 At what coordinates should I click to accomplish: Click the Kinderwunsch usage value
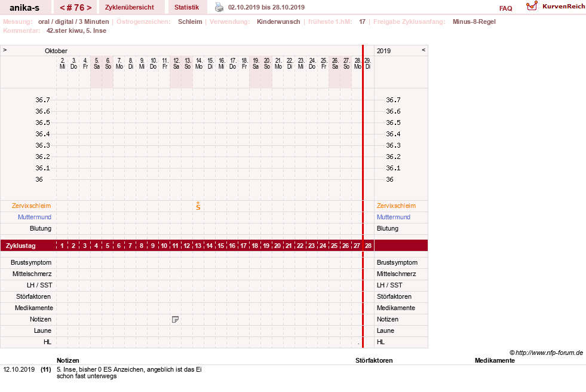pos(278,22)
